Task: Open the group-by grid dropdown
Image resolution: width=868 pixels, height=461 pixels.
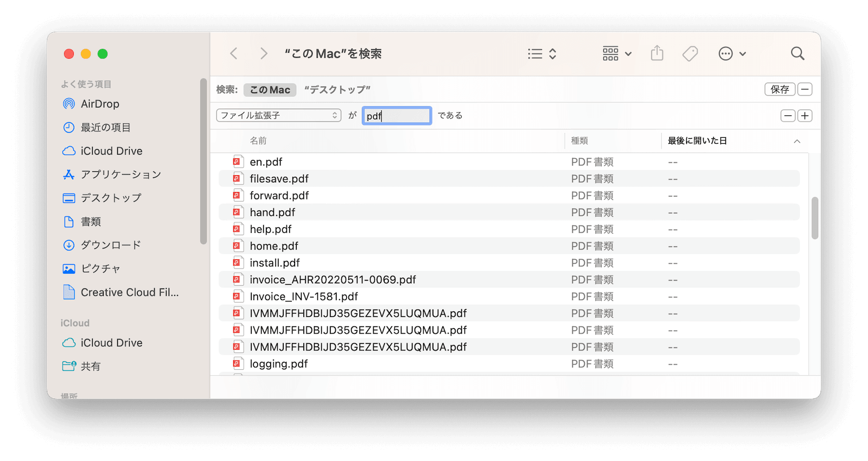Action: 617,54
